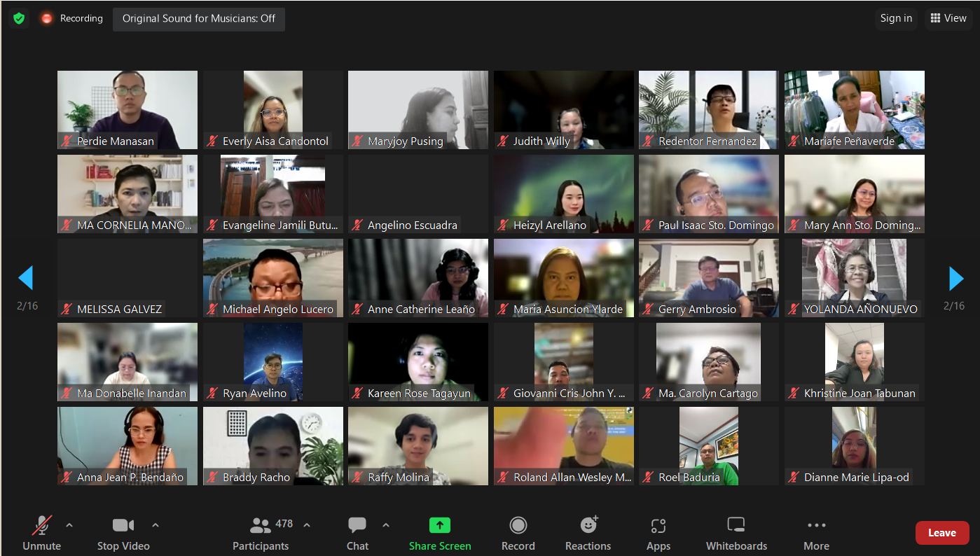Click Maria Asuncion Ylarde's muted mic icon
Viewport: 980px width, 556px height.
[x=503, y=309]
